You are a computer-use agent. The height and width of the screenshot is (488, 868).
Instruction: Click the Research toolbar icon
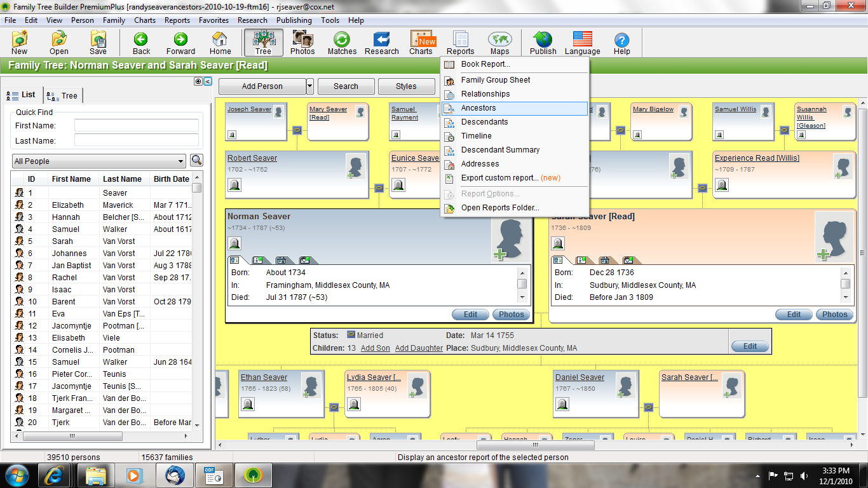click(x=381, y=43)
